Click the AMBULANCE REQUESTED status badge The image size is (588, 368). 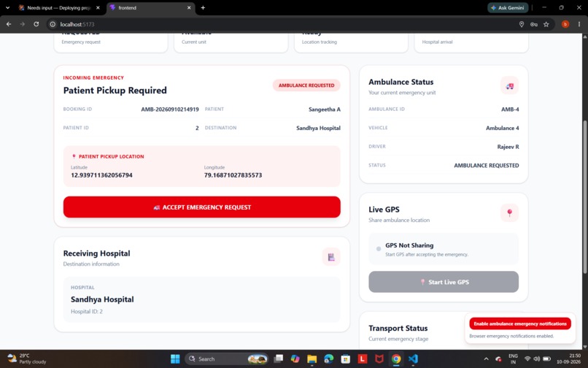(x=306, y=85)
